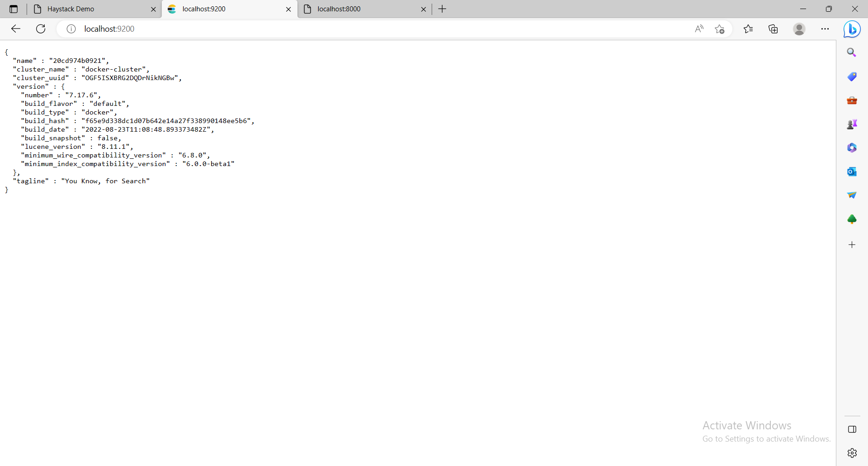Image resolution: width=868 pixels, height=466 pixels.
Task: Click the build_snapshot value false
Action: [108, 138]
